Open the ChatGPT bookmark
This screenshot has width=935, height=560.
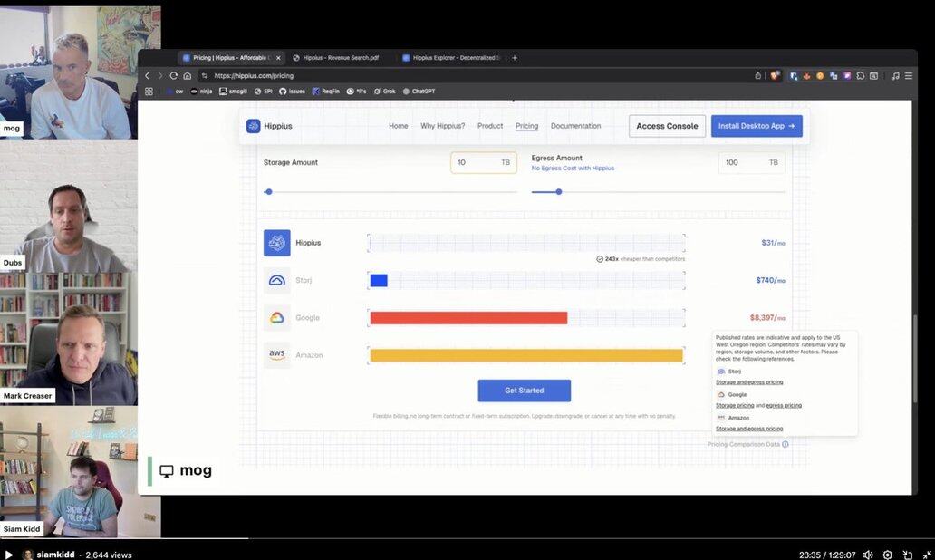coord(419,92)
